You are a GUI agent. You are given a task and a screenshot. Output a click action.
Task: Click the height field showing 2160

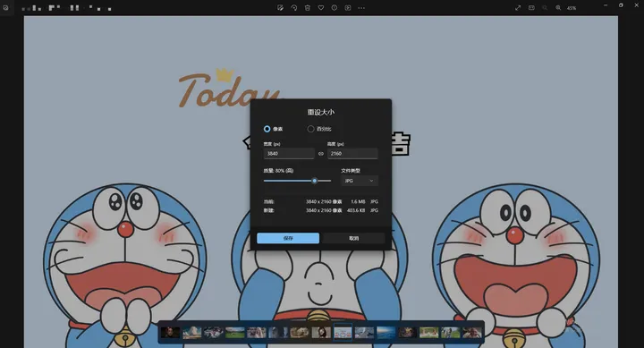[x=352, y=154]
